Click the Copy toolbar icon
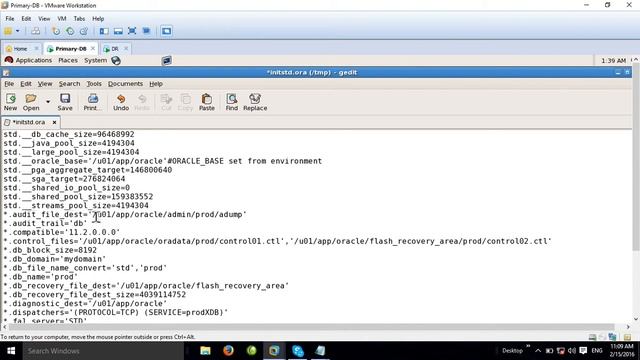Screen dimensions: 640x360 click(185, 102)
